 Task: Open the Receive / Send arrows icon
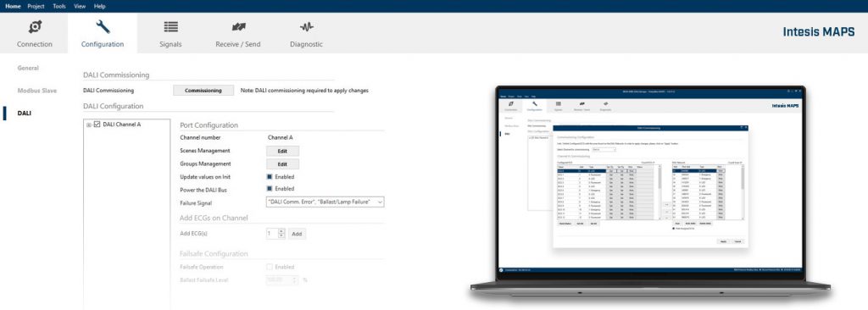[238, 26]
